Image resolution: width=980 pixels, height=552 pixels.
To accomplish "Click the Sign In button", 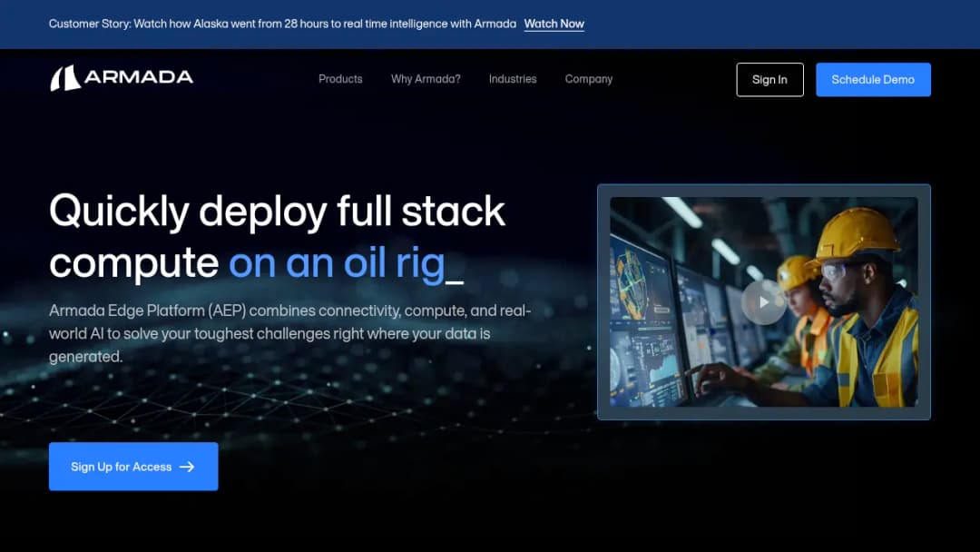I will [769, 79].
